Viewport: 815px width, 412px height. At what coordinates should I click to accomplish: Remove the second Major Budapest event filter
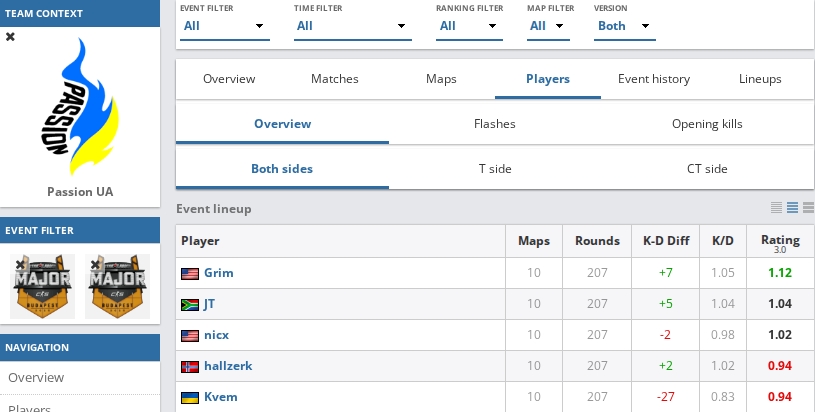[95, 265]
